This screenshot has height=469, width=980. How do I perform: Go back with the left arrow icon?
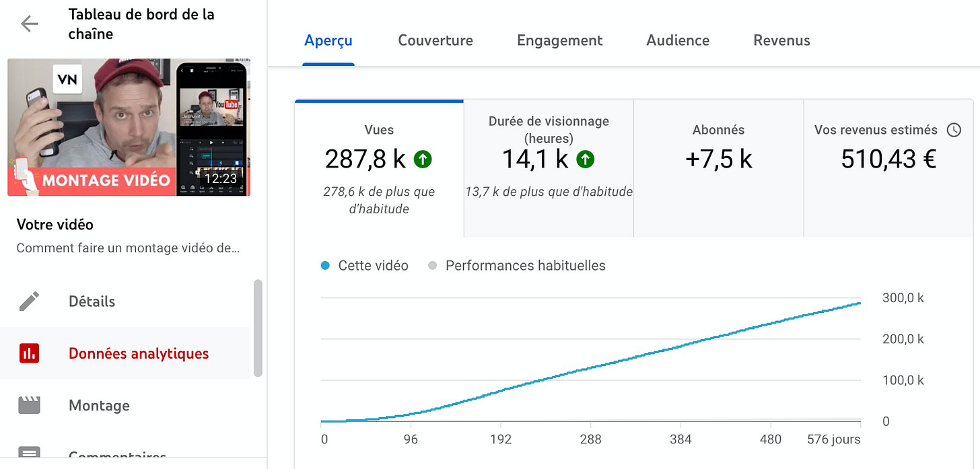point(30,24)
